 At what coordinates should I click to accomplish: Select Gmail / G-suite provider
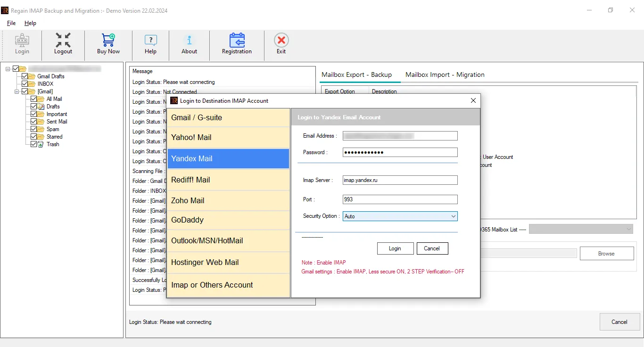tap(229, 118)
